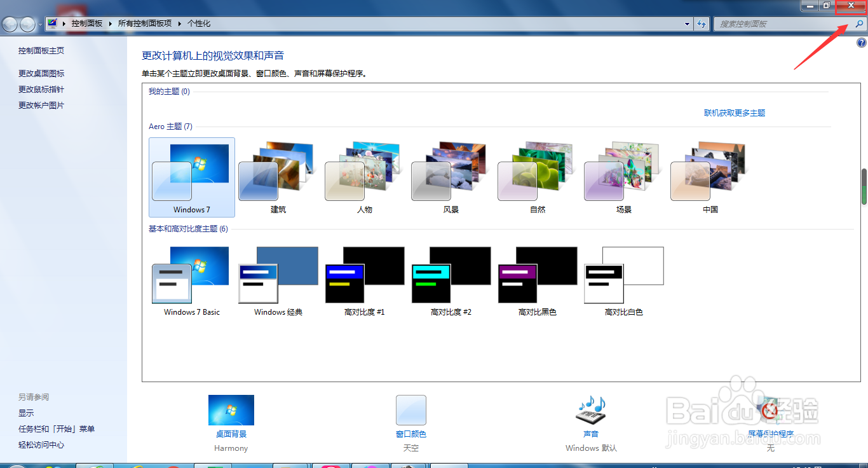The image size is (868, 468).
Task: Open the 显示 link
Action: tap(26, 413)
